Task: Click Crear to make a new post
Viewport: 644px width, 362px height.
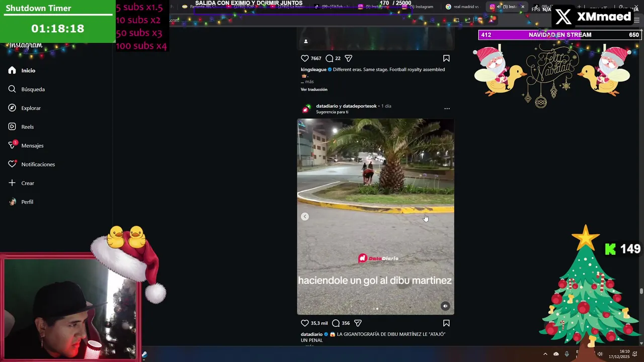Action: point(21,183)
